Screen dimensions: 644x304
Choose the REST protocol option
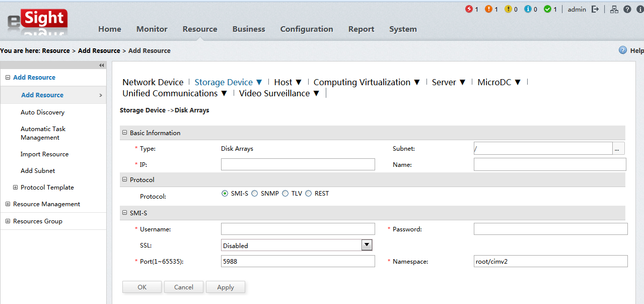click(309, 194)
